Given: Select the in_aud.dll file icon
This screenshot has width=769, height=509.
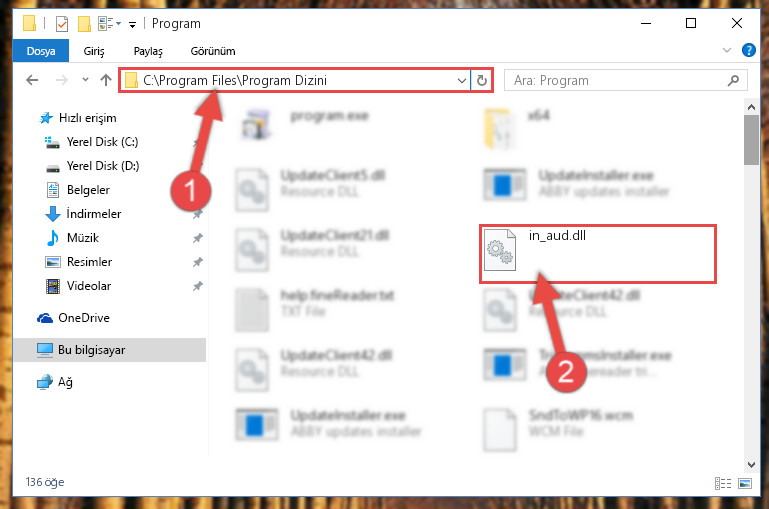Looking at the screenshot, I should pyautogui.click(x=500, y=250).
